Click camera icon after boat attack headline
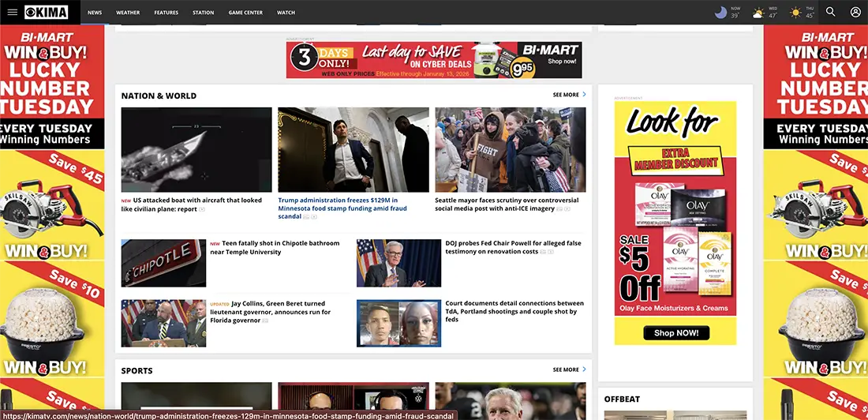 point(202,209)
